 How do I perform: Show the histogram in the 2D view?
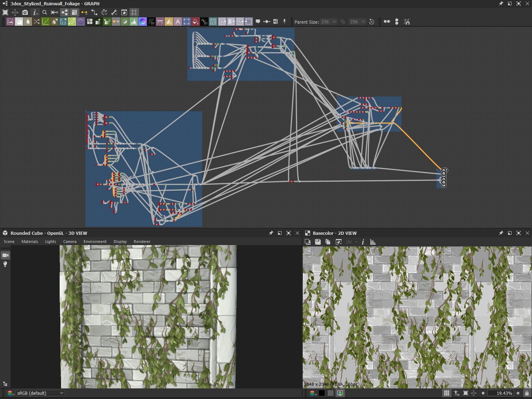tap(373, 242)
